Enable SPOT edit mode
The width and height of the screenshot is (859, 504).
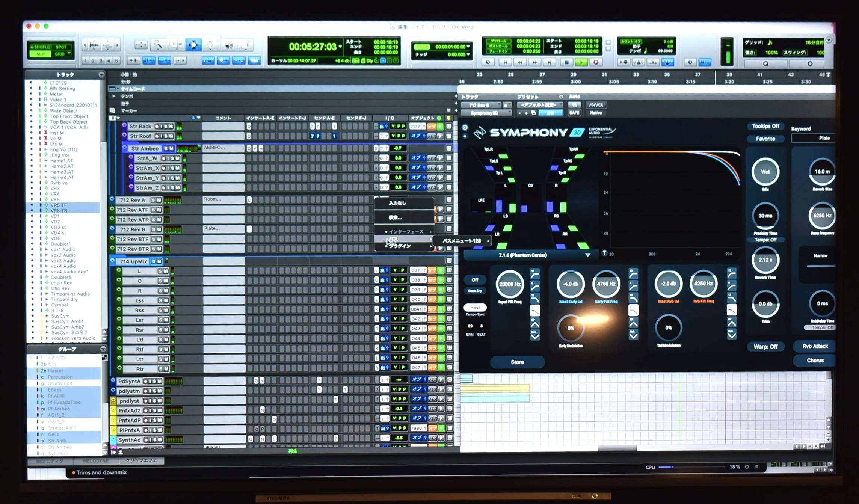pyautogui.click(x=61, y=47)
